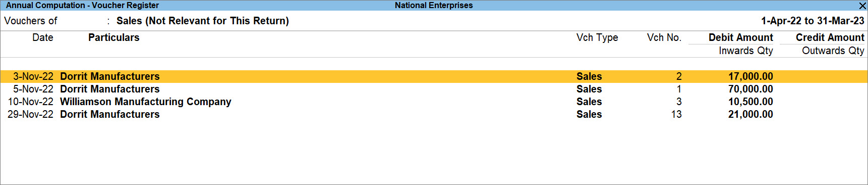Select the 3-Nov-22 Dorrit Manufacturers voucher

pos(434,76)
